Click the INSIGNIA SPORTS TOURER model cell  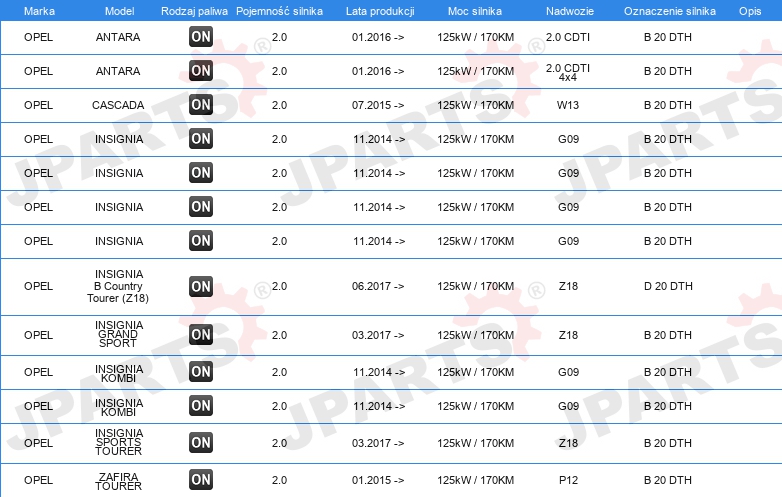click(119, 442)
